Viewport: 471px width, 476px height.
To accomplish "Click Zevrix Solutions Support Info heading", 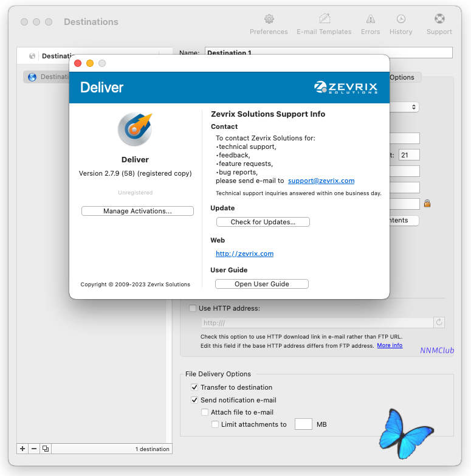I will click(268, 114).
